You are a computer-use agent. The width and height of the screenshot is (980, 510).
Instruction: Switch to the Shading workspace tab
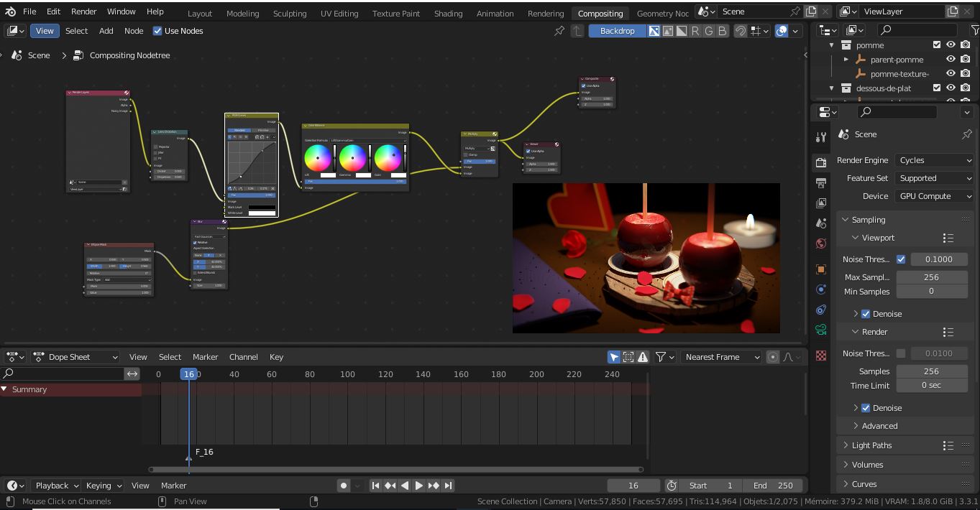(448, 13)
